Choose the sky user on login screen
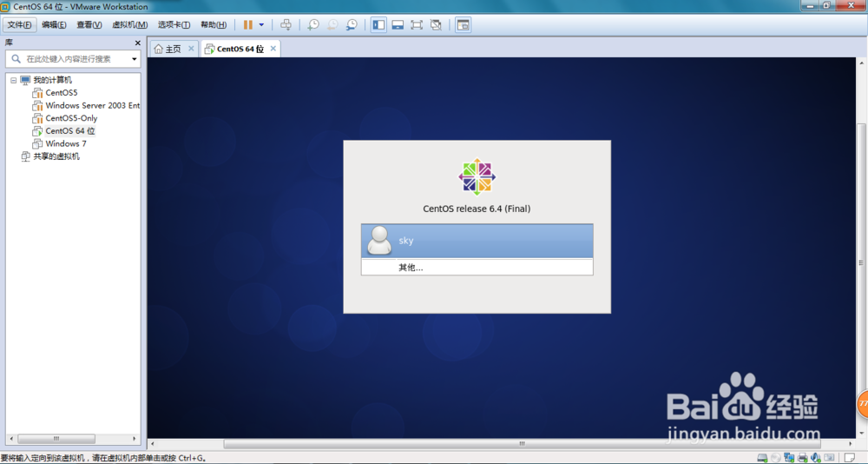Image resolution: width=868 pixels, height=464 pixels. 477,241
